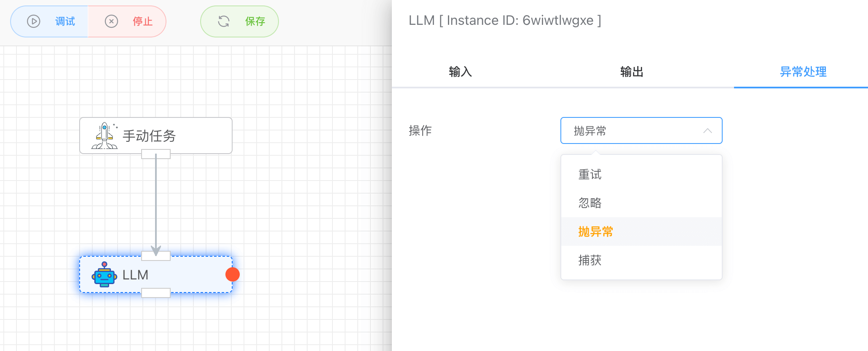Click the down arrowhead entering the LLM node

pos(156,251)
